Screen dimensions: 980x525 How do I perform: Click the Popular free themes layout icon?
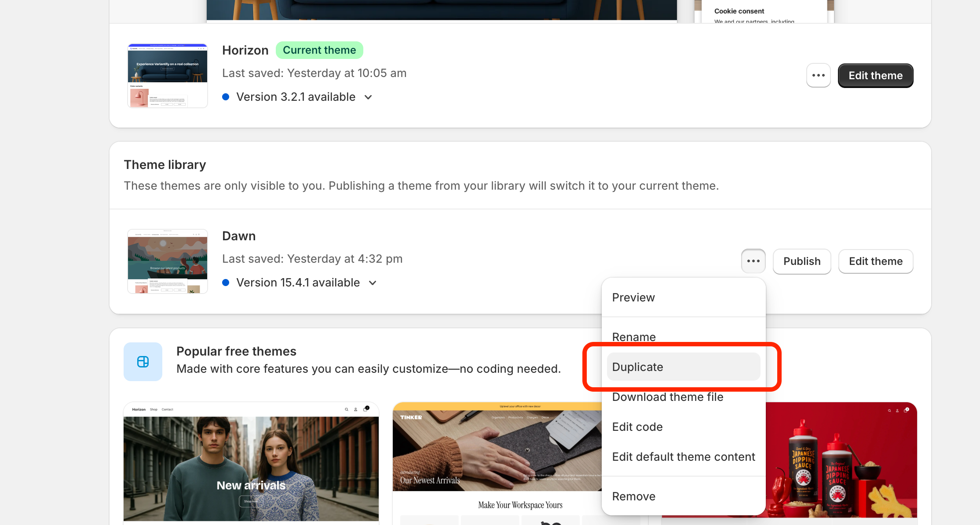[x=143, y=362]
